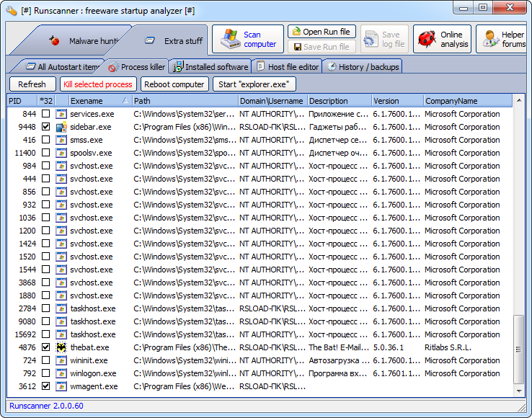
Task: Uncheck the wmagent.exe checkbox
Action: click(x=46, y=386)
